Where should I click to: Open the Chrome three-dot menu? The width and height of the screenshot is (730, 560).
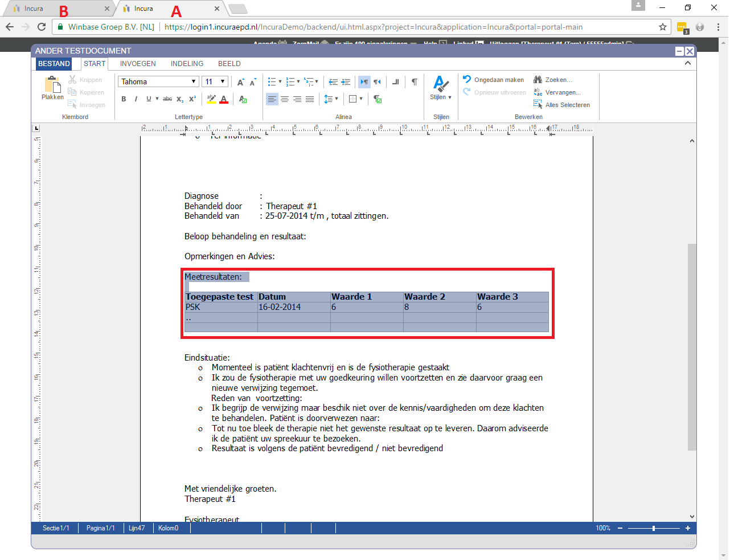point(718,27)
